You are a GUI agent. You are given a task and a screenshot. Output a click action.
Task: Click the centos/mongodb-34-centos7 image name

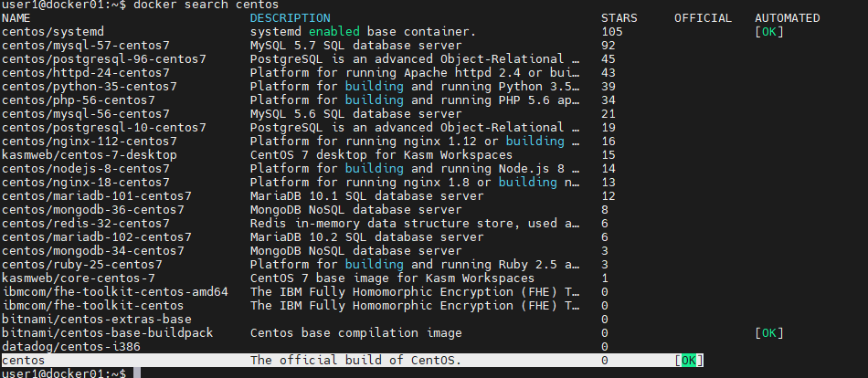[x=93, y=251]
